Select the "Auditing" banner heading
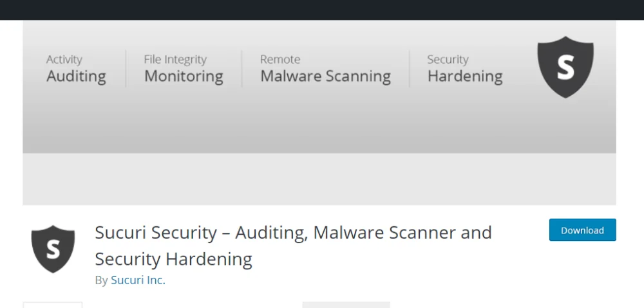644x308 pixels. pyautogui.click(x=76, y=77)
